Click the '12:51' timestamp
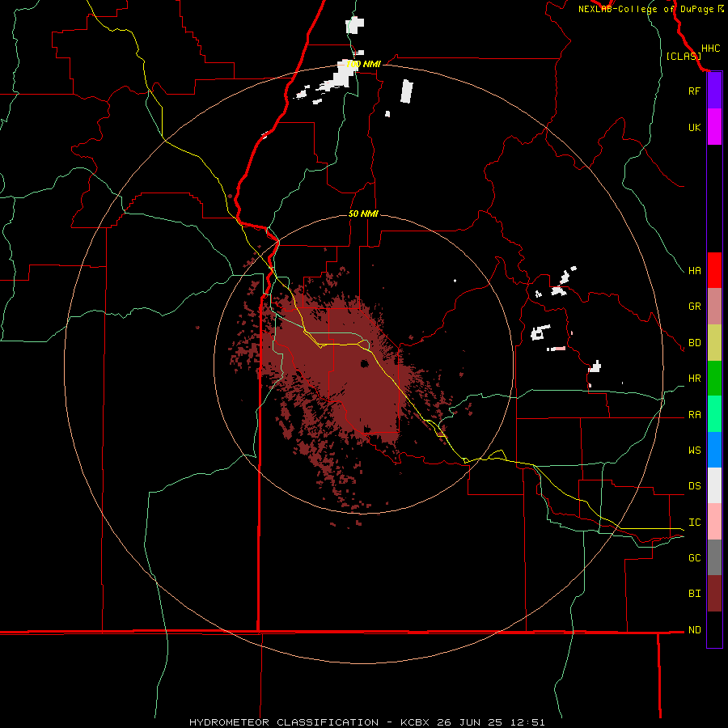 pos(530,722)
